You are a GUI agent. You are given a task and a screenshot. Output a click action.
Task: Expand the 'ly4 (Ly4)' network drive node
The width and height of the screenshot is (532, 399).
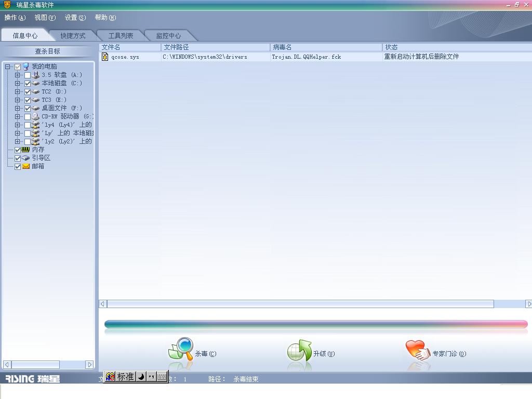click(x=17, y=125)
